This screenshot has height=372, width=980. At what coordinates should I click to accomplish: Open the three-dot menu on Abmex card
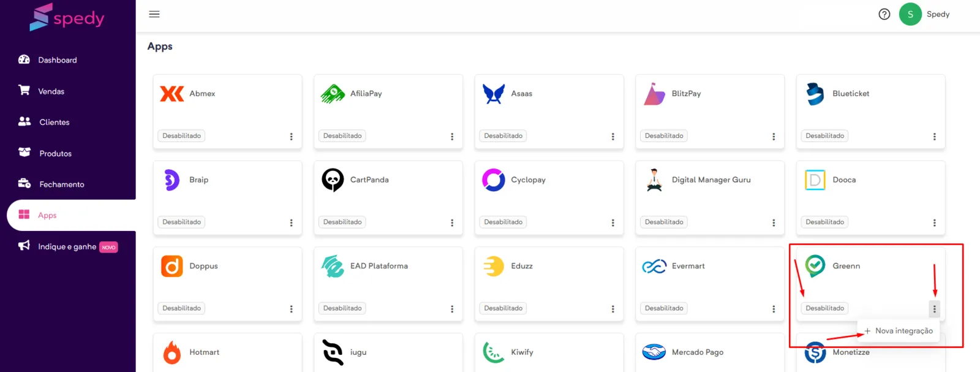point(291,137)
